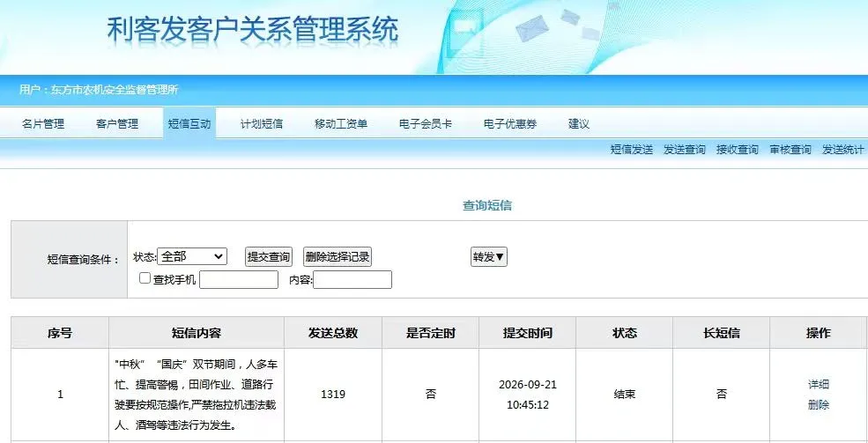Go to the 接收查询 link
This screenshot has width=868, height=443.
(737, 150)
